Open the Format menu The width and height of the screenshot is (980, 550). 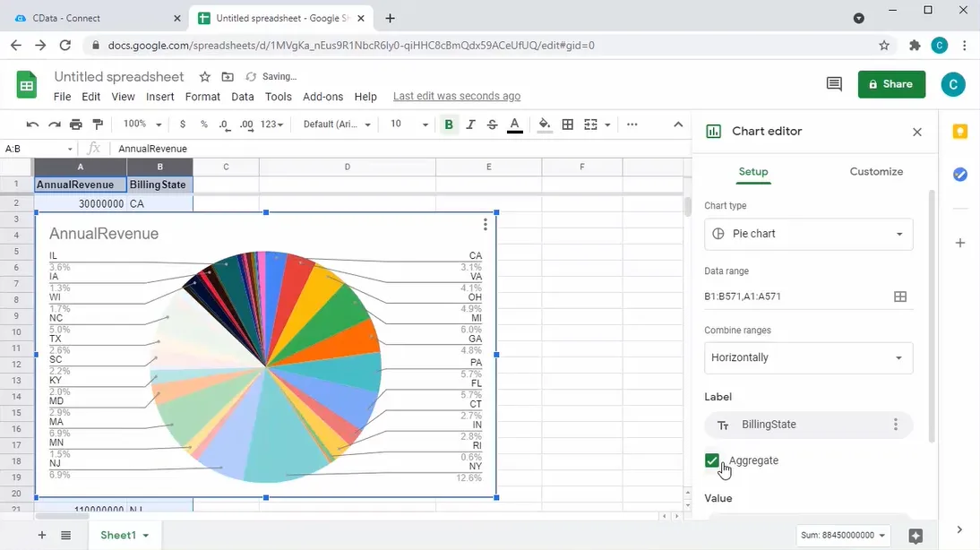pyautogui.click(x=202, y=96)
